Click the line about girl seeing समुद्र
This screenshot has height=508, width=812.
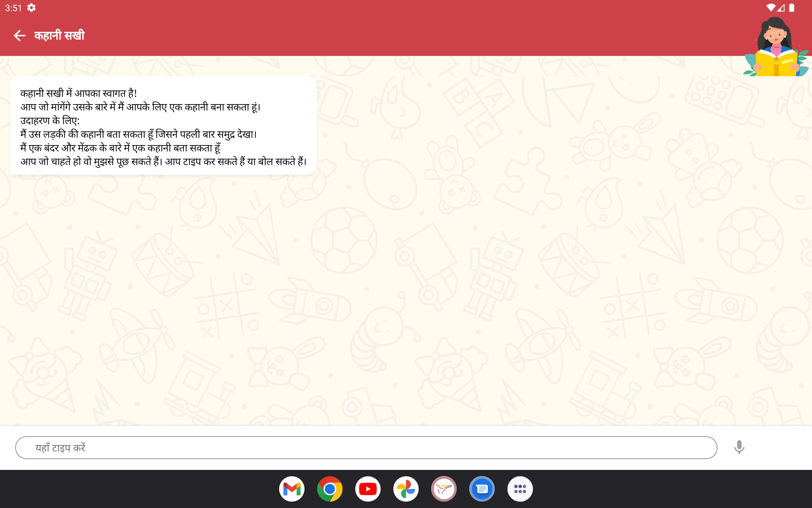pyautogui.click(x=138, y=134)
